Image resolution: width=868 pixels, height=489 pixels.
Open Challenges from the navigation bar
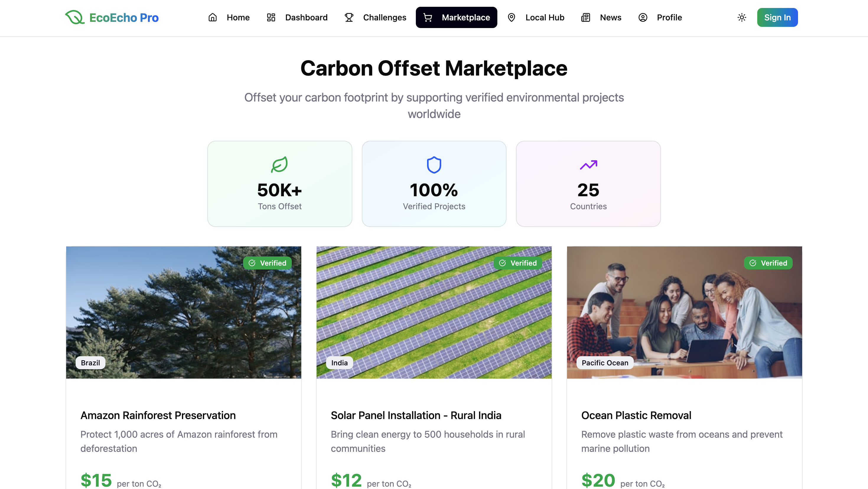375,17
